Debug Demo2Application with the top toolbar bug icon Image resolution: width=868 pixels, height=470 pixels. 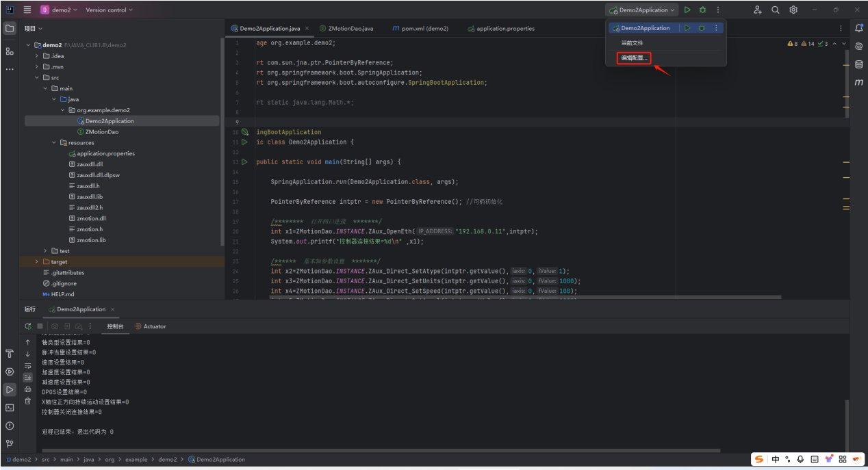click(x=702, y=10)
